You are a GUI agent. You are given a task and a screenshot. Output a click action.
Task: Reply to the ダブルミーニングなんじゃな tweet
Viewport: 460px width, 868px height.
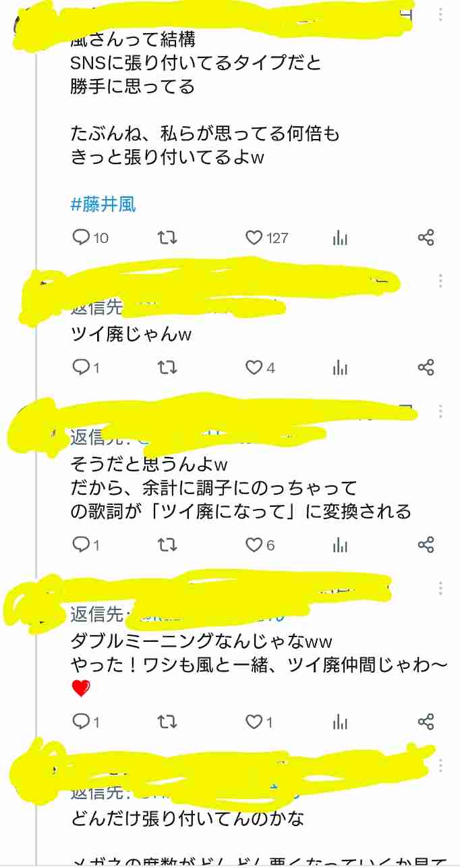(x=86, y=722)
